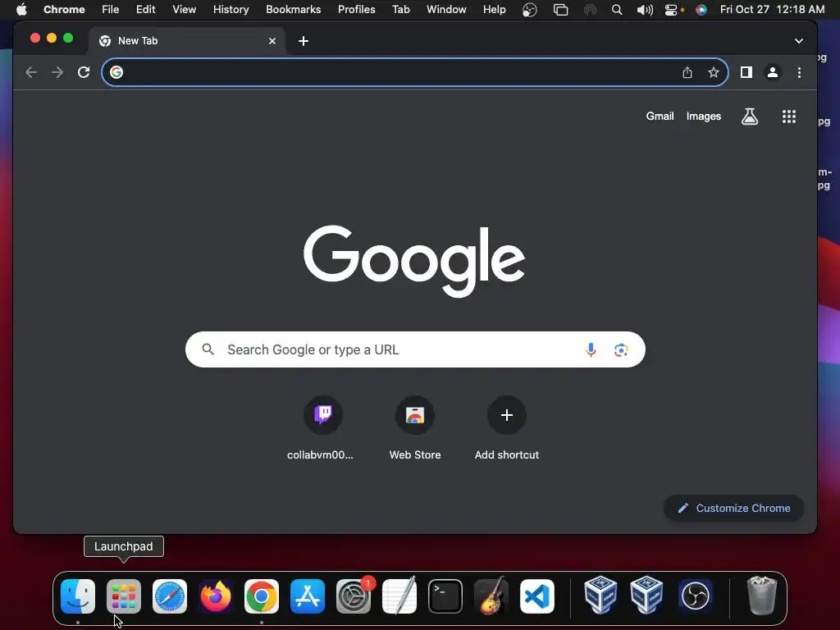The width and height of the screenshot is (840, 630).
Task: Open Spotlight search in menu bar
Action: click(x=617, y=10)
